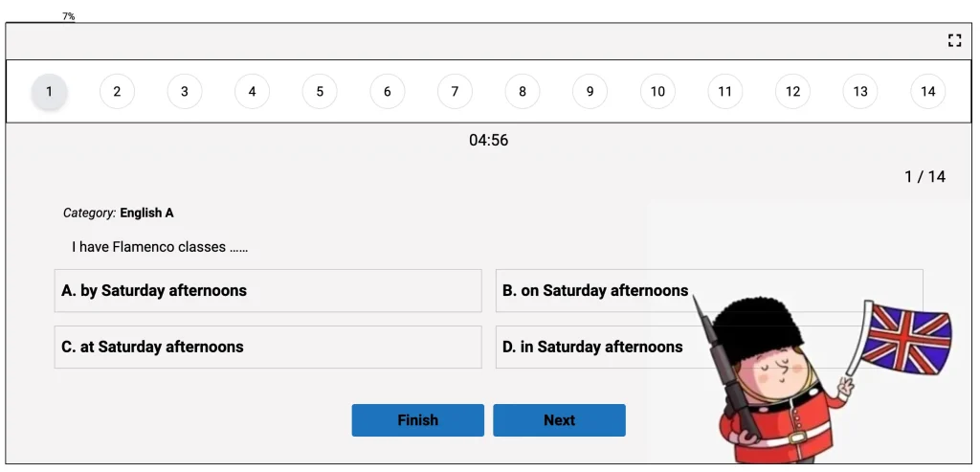Select question 9 circle
This screenshot has height=472, width=980.
pyautogui.click(x=590, y=92)
